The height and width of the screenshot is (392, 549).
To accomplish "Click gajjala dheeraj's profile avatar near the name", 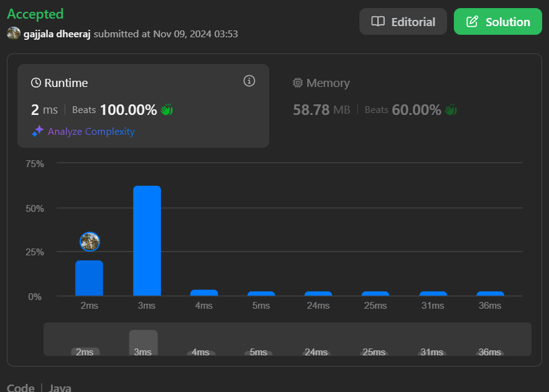I will 14,34.
